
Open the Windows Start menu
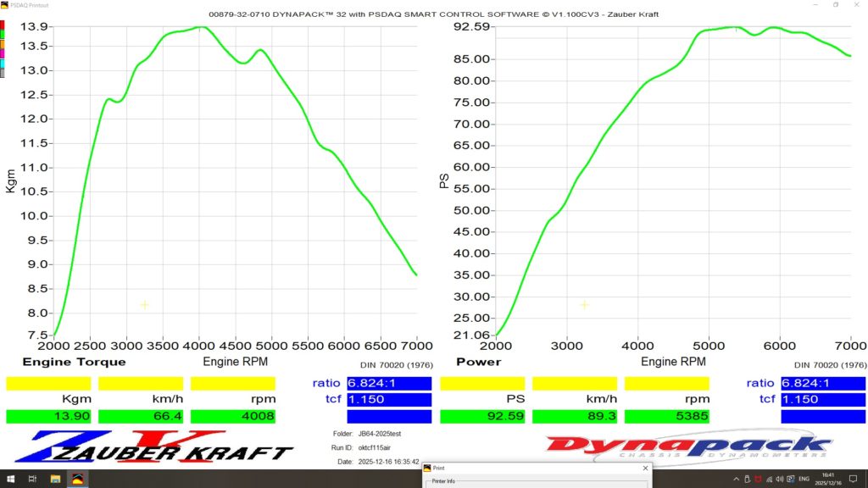[9, 480]
